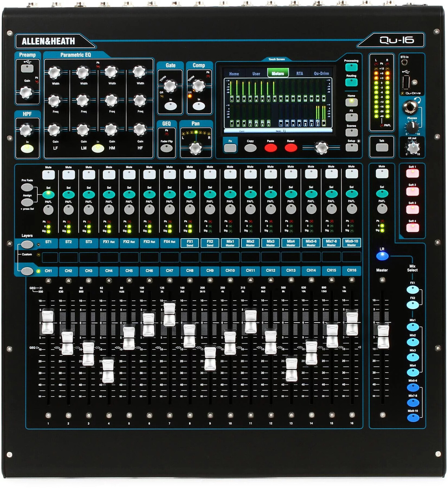Toggle the Comp In button
Screen dimensions: 448x488
pos(199,106)
